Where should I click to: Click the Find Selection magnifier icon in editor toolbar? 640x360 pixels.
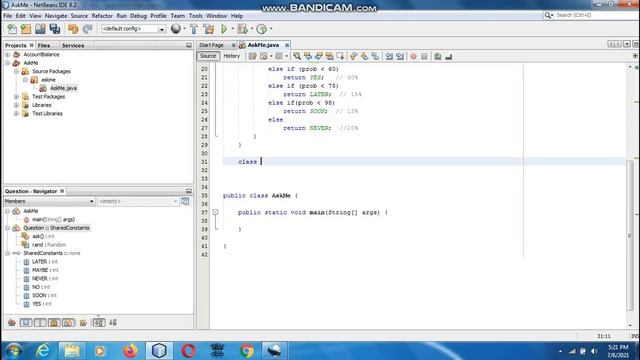point(297,56)
